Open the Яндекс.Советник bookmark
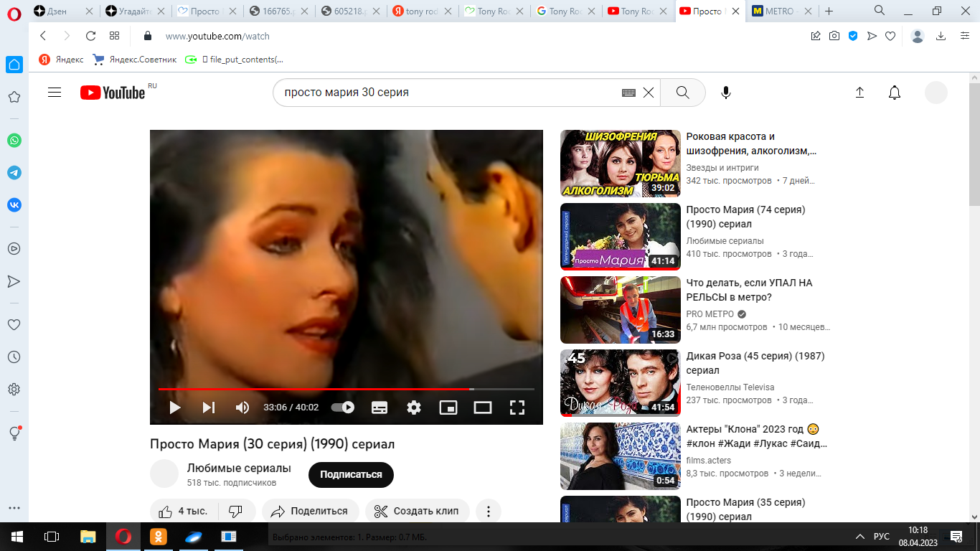The image size is (980, 551). point(135,60)
